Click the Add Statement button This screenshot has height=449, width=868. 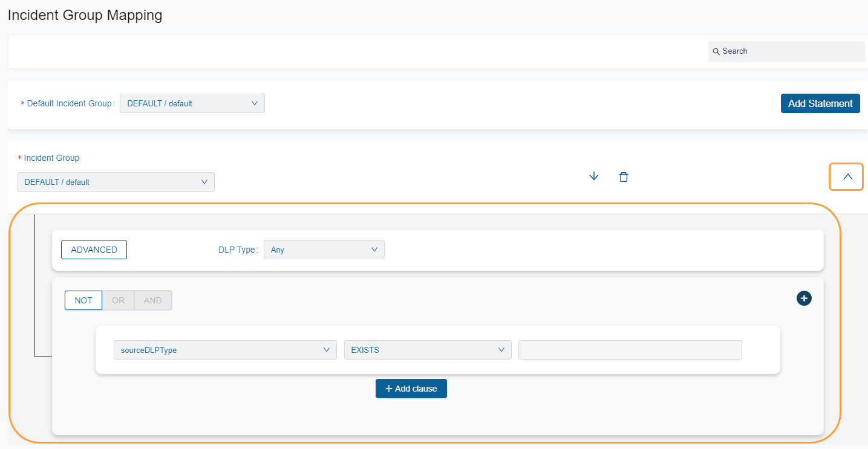[820, 103]
